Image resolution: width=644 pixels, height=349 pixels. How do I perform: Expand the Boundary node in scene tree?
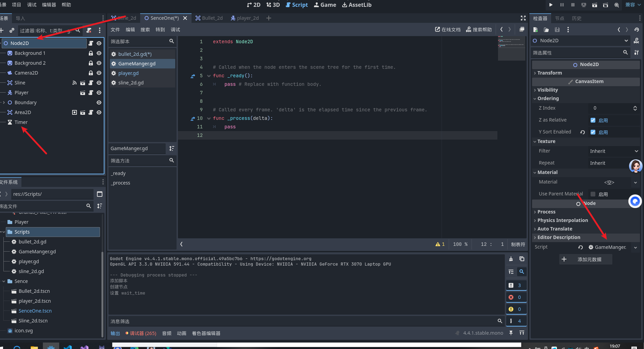tap(4, 102)
